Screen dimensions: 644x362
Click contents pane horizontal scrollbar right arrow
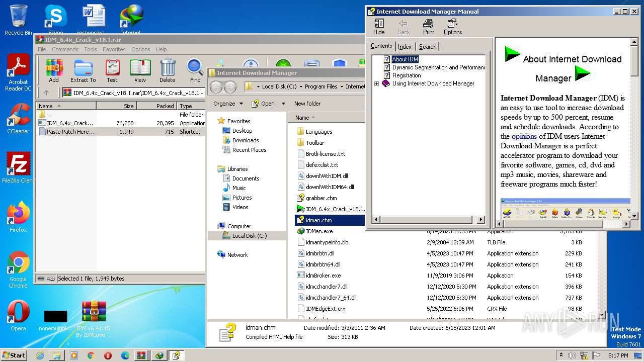coord(480,220)
